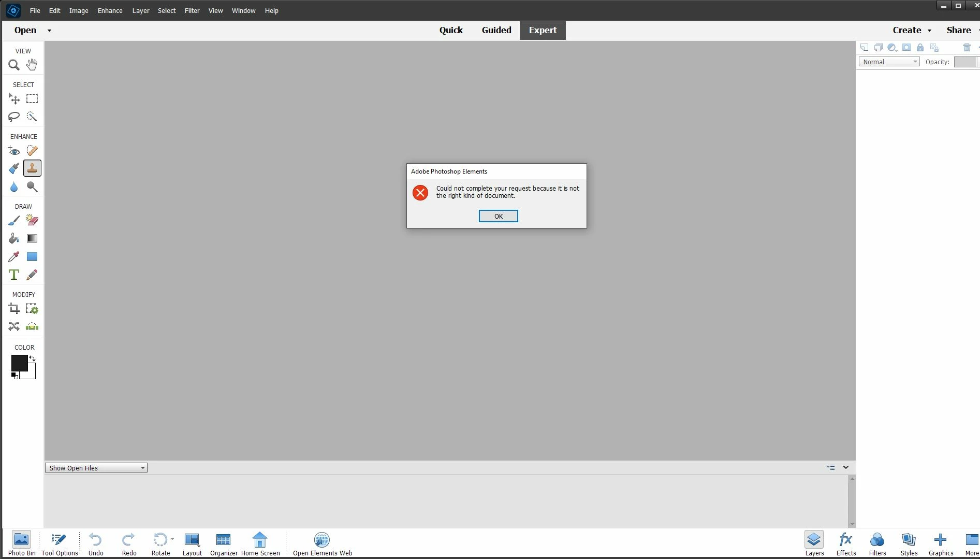Click the Opacity input field
This screenshot has width=980, height=559.
click(x=966, y=62)
